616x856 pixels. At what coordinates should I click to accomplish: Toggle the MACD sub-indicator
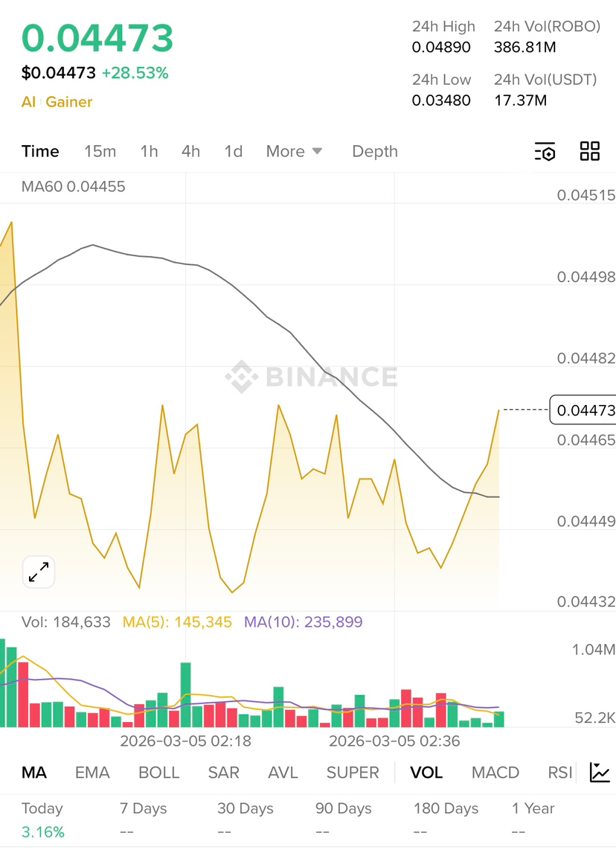(495, 773)
